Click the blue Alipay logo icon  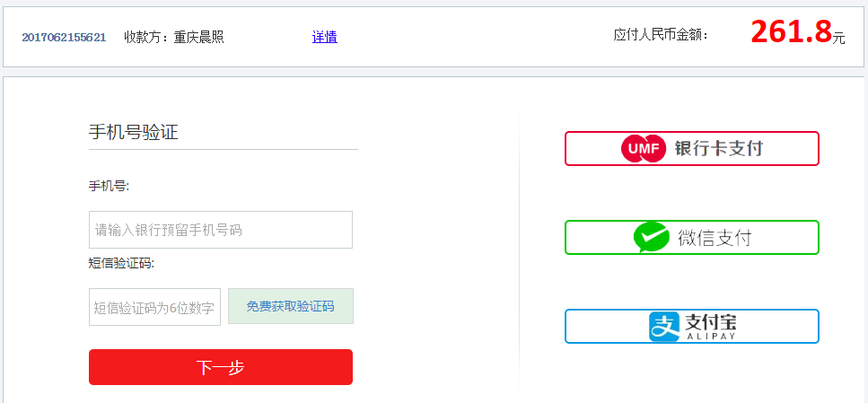[x=664, y=326]
